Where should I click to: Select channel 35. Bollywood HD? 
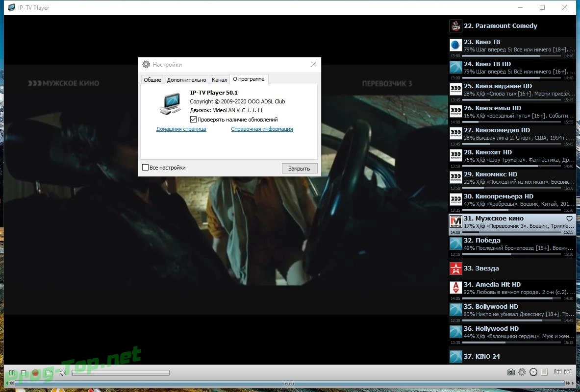click(x=512, y=313)
